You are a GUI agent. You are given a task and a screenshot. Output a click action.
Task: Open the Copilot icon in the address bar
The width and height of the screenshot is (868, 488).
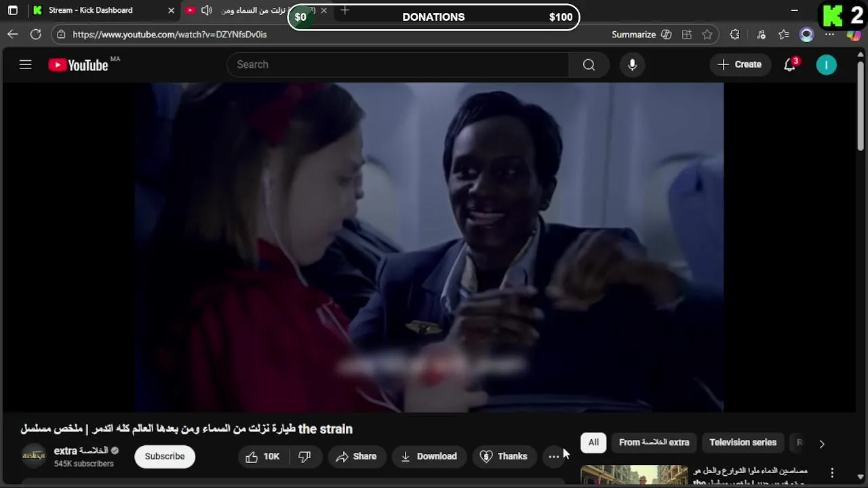[666, 34]
